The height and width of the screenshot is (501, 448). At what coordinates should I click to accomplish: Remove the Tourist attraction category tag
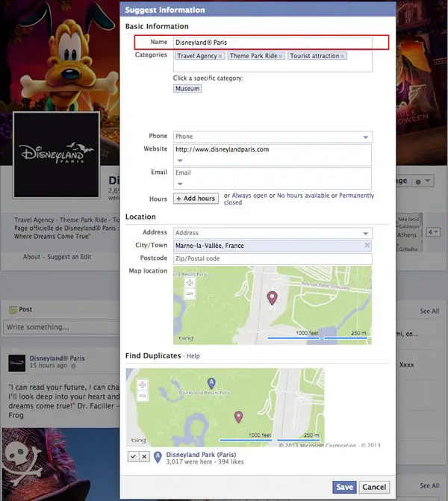click(342, 56)
